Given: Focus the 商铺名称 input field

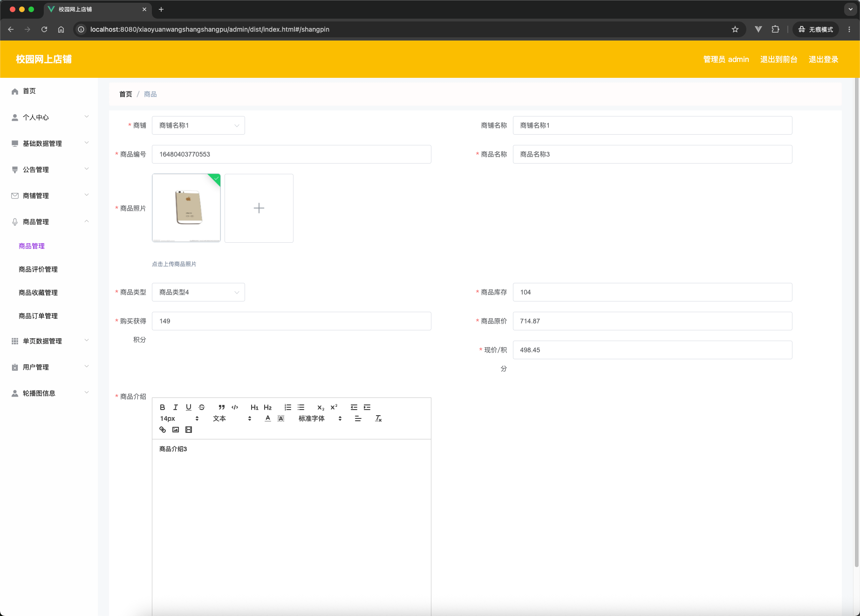Looking at the screenshot, I should point(652,125).
